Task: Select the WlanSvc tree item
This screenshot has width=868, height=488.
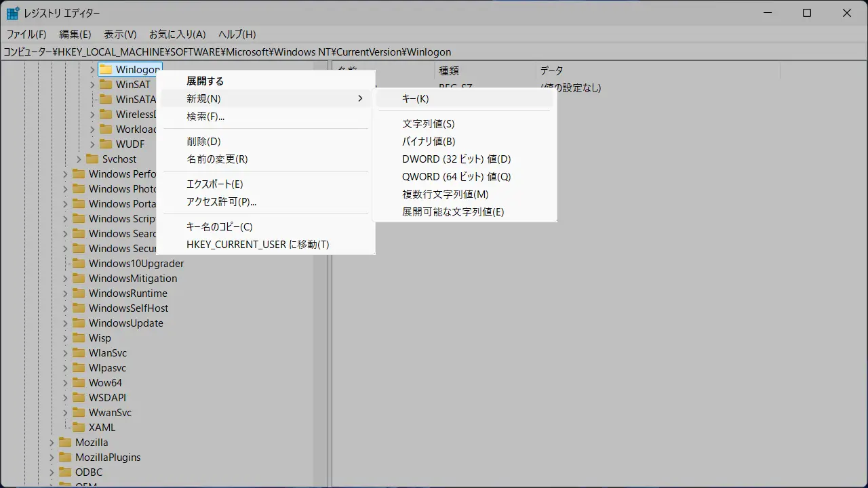Action: pos(107,353)
